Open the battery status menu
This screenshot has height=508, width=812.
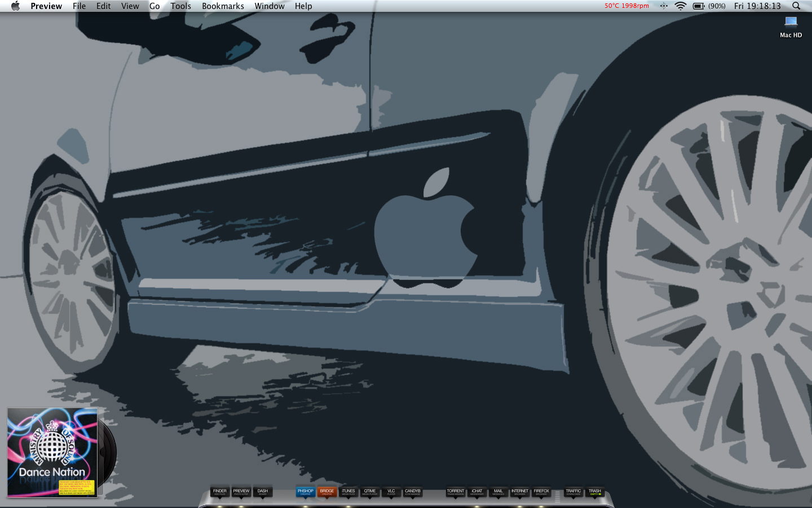(709, 6)
